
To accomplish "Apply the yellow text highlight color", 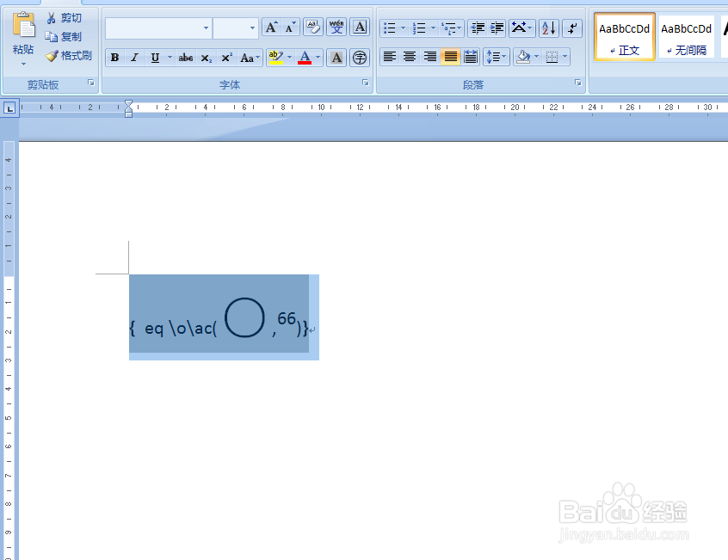I will coord(275,58).
